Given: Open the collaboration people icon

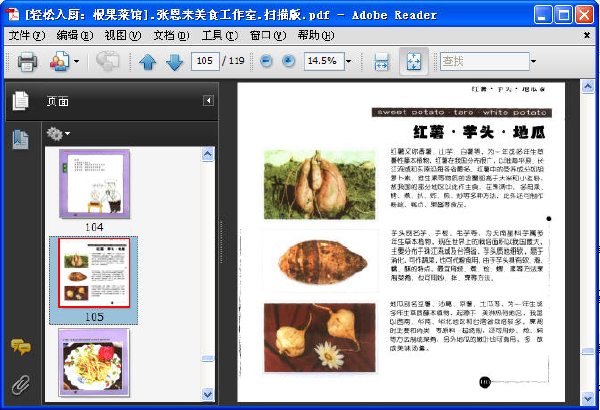Looking at the screenshot, I should (x=60, y=61).
